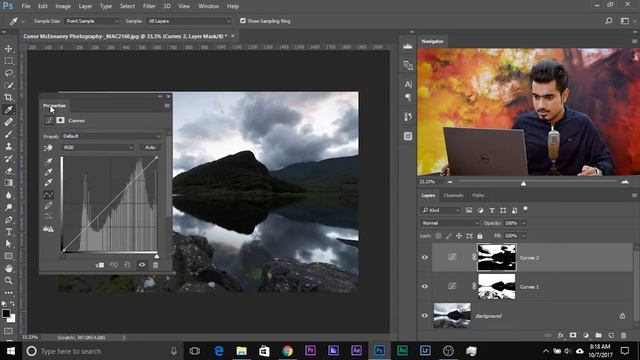This screenshot has width=640, height=360.
Task: Open the Curves Preset dropdown
Action: coord(111,136)
